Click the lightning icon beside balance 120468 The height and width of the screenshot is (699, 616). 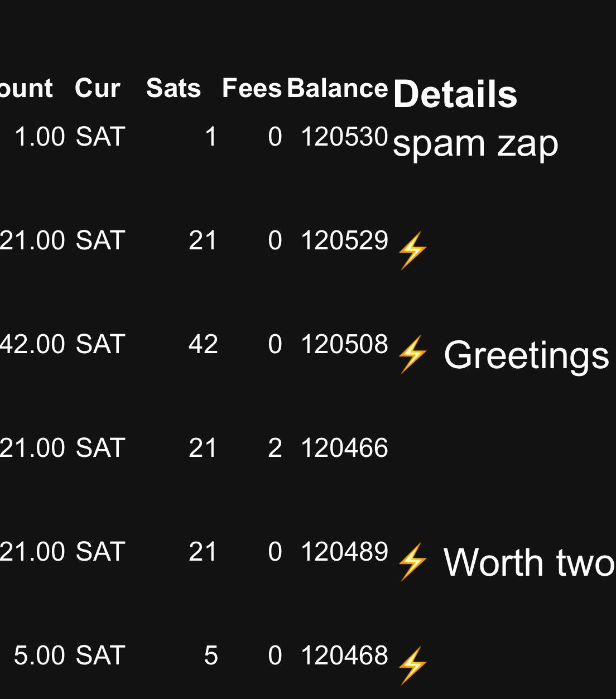coord(412,666)
